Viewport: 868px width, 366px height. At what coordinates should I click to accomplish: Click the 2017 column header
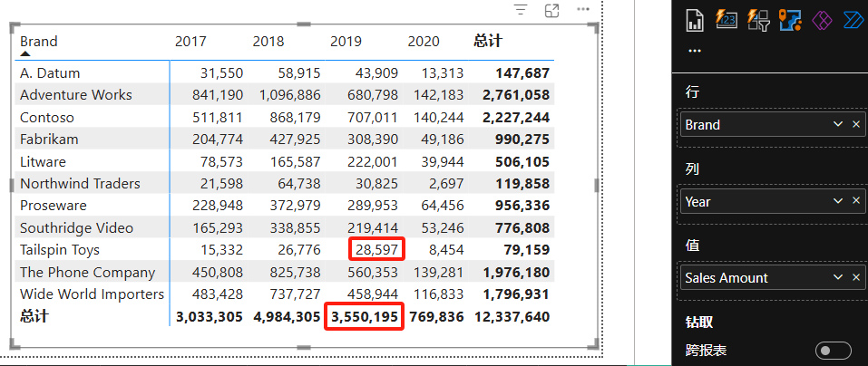point(190,42)
